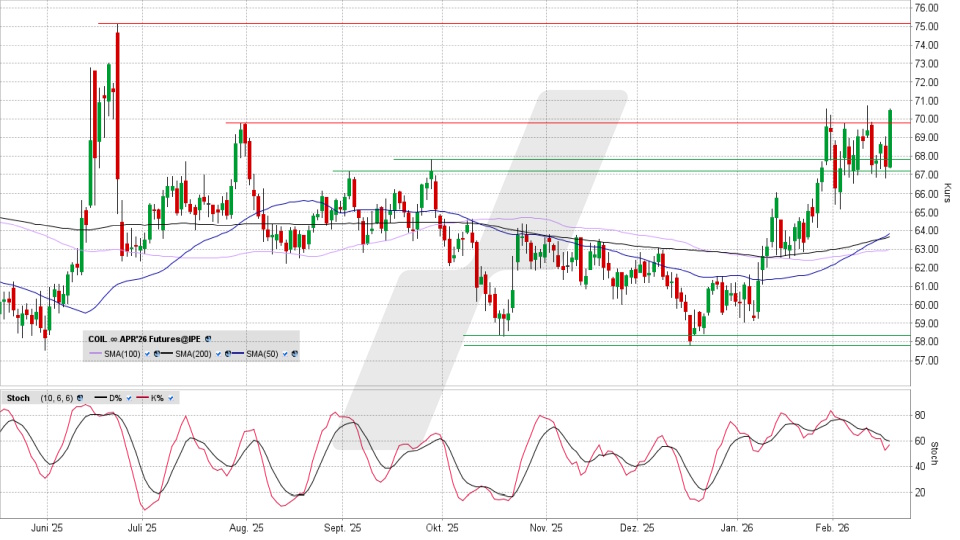960x540 pixels.
Task: Click the SMA(100) legend label
Action: click(x=122, y=354)
